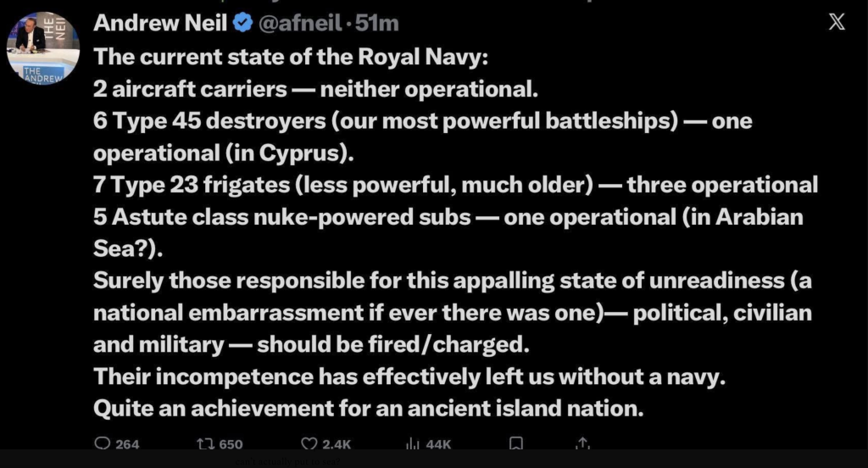The image size is (868, 468).
Task: Click the reply speech bubble icon
Action: (103, 443)
